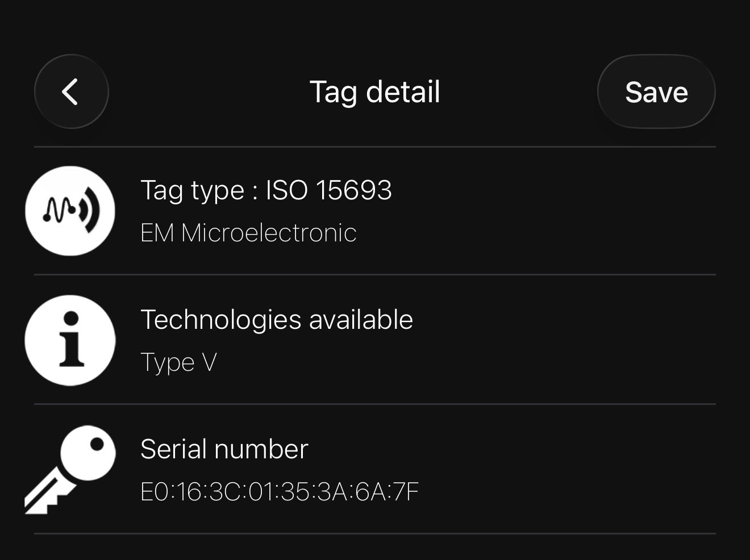Select the Tag detail page title
The width and height of the screenshot is (750, 560).
[374, 92]
